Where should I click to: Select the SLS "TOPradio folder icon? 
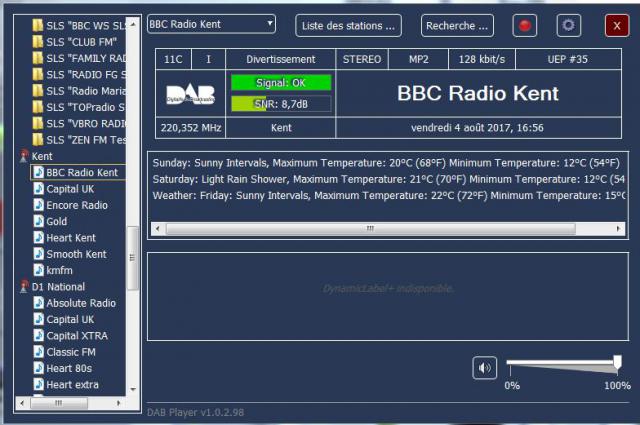38,107
